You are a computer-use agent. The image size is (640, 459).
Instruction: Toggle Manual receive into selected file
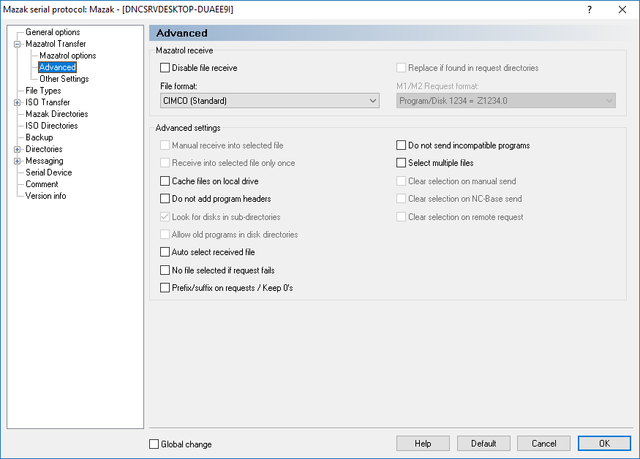[x=165, y=145]
